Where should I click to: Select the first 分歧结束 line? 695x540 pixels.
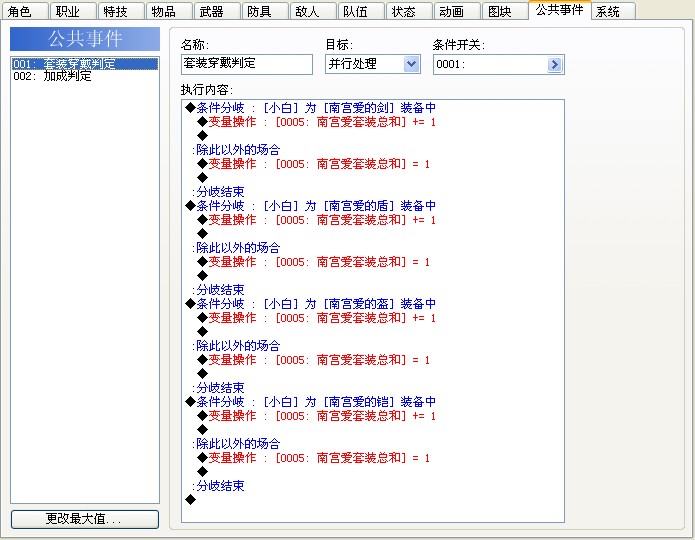point(218,192)
